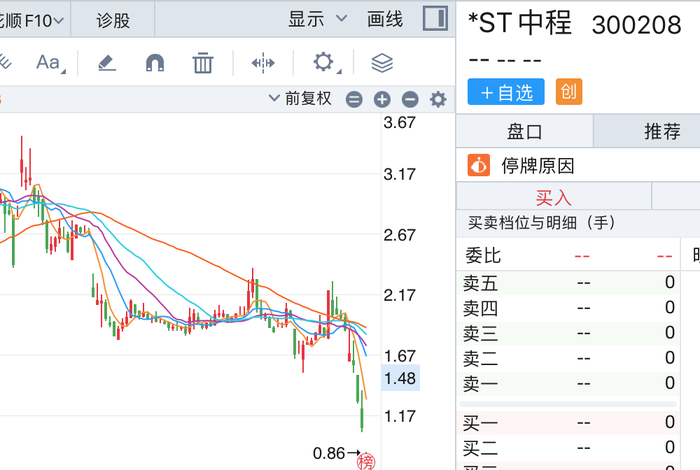Open the 停牌原因 suspension reason link

538,166
